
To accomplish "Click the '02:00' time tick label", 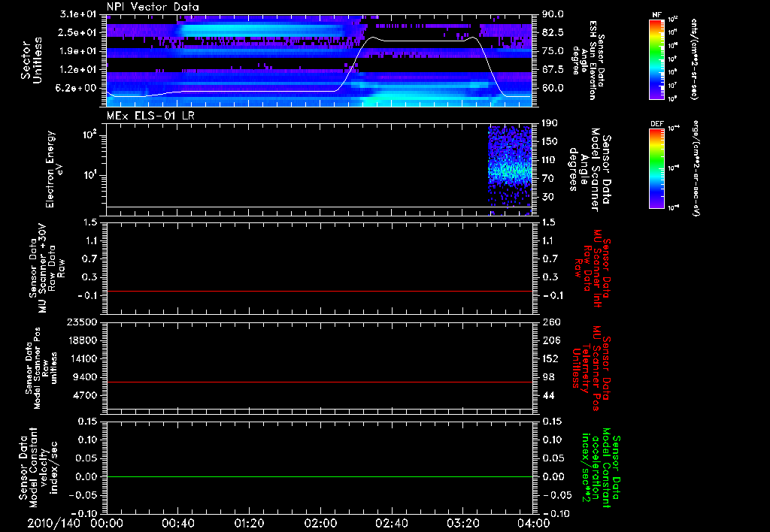I will (320, 523).
